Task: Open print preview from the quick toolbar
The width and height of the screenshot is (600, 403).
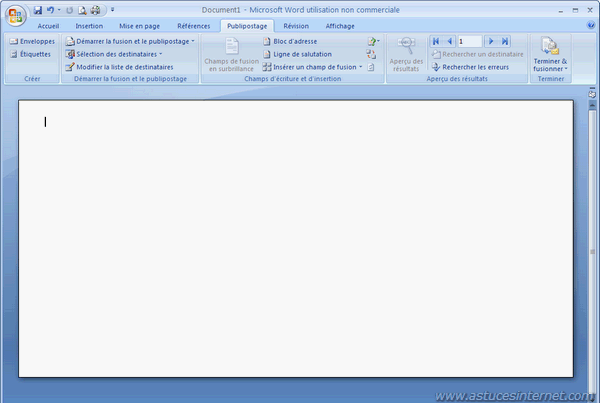Action: point(82,10)
